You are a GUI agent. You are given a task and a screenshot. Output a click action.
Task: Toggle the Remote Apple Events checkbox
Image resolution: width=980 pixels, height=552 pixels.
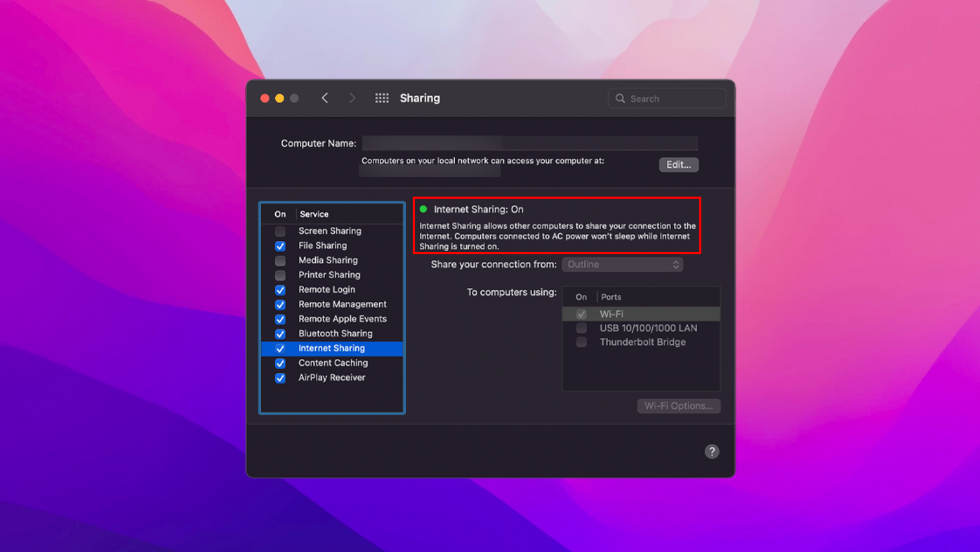pos(280,320)
